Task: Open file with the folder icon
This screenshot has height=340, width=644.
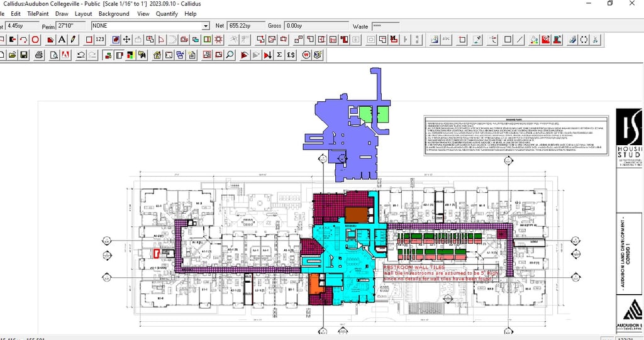Action: [13, 55]
